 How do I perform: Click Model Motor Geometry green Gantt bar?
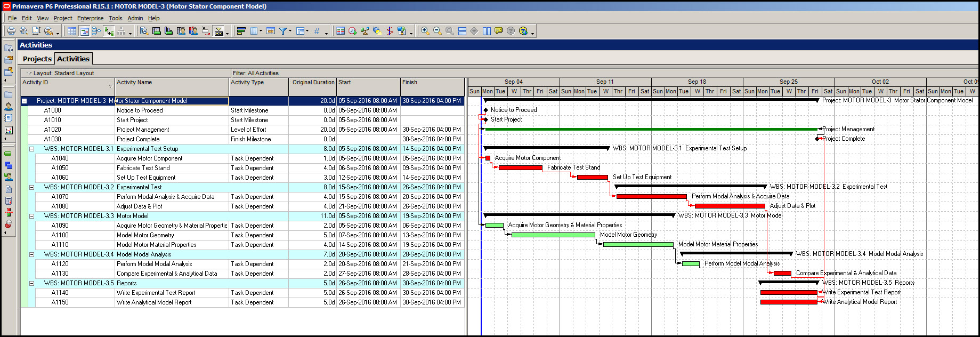[553, 235]
